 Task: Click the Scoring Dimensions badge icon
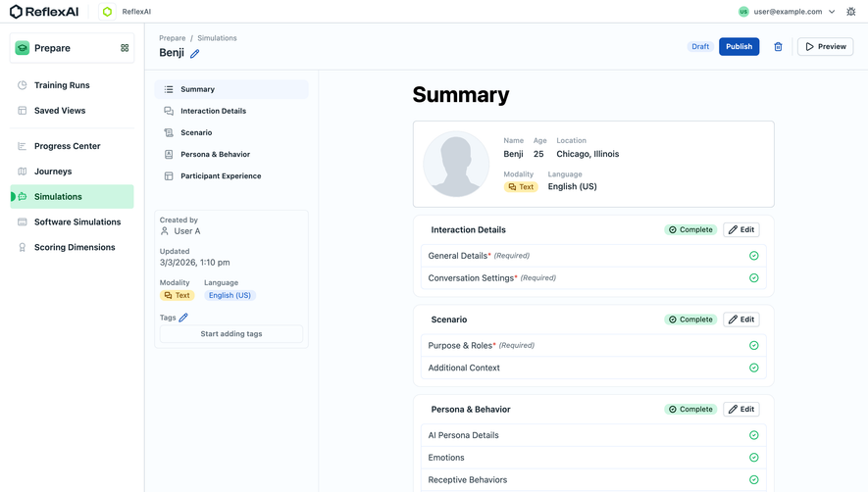coord(23,247)
